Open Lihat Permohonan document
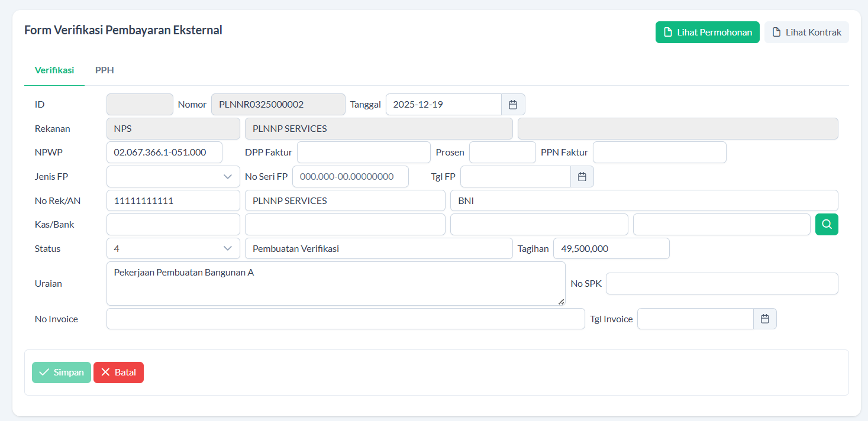This screenshot has width=868, height=421. coord(707,33)
